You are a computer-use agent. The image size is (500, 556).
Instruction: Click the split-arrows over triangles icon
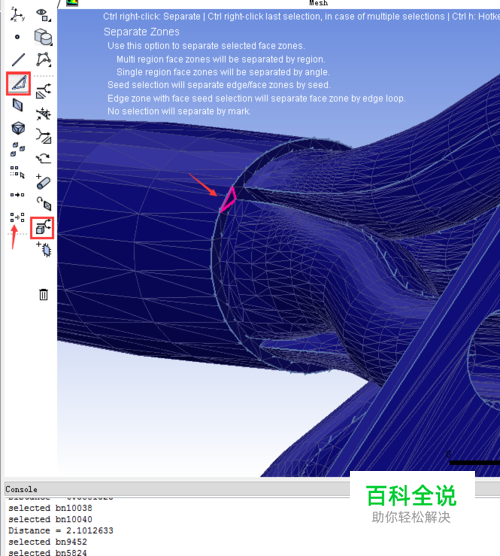click(x=43, y=91)
